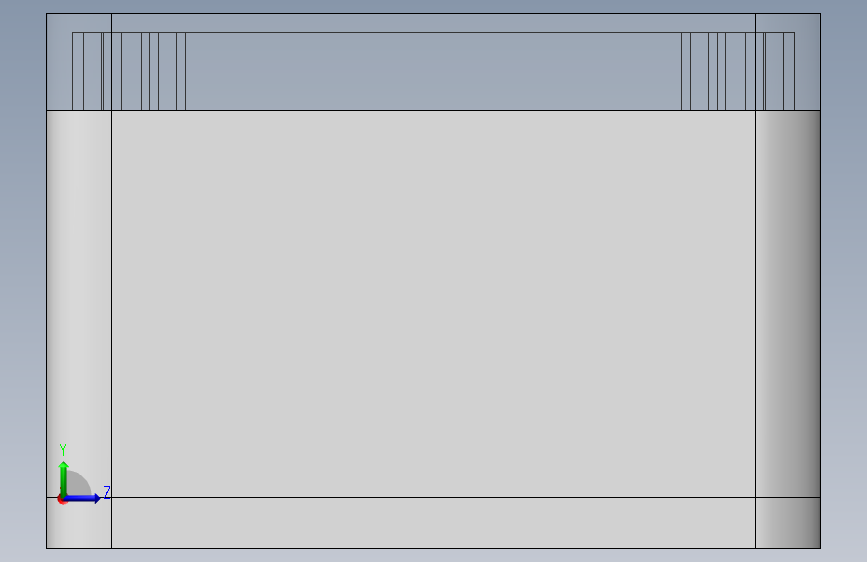Select the lower horizontal edge line near the triad
867x562 pixels.
click(x=434, y=497)
